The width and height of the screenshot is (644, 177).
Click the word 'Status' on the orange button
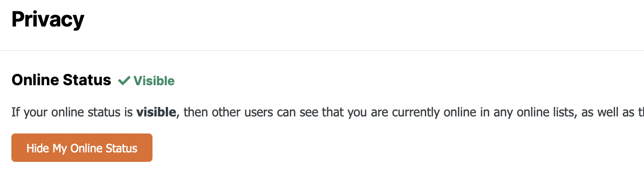(x=122, y=148)
